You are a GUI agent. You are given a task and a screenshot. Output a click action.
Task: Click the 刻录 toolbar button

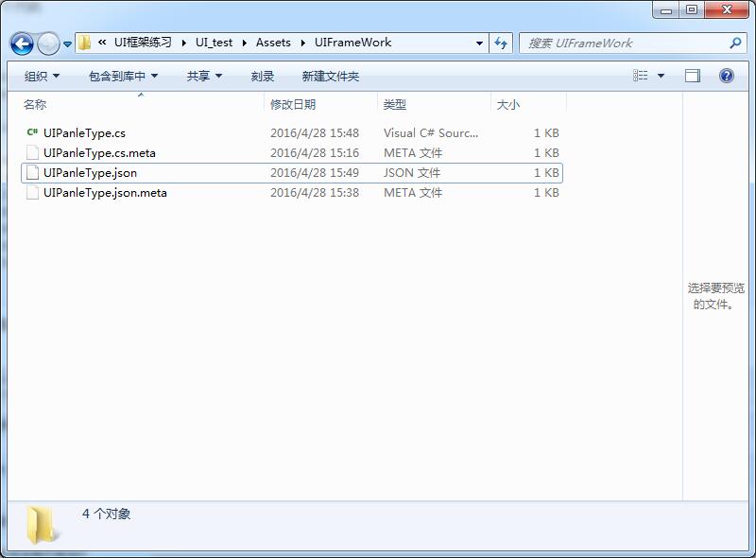pyautogui.click(x=263, y=76)
